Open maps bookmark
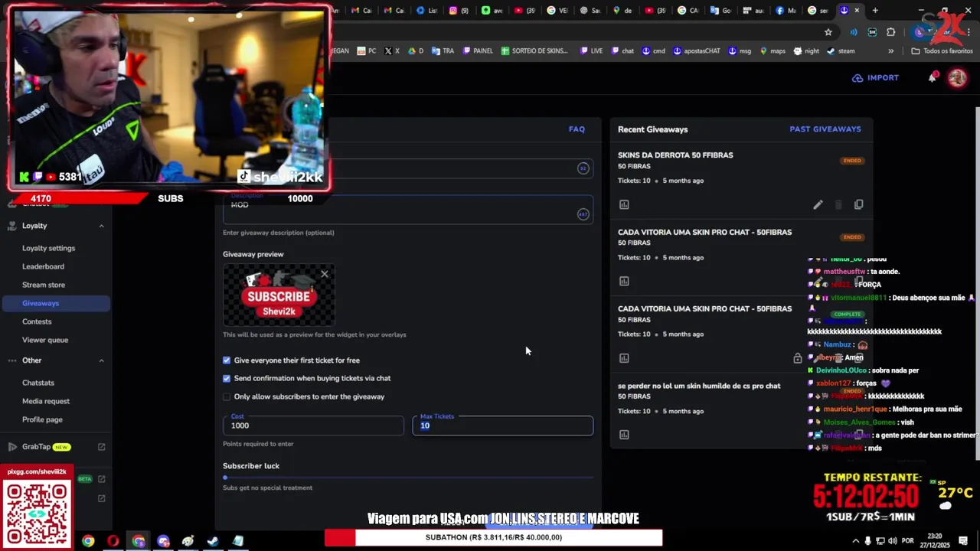 pos(773,51)
